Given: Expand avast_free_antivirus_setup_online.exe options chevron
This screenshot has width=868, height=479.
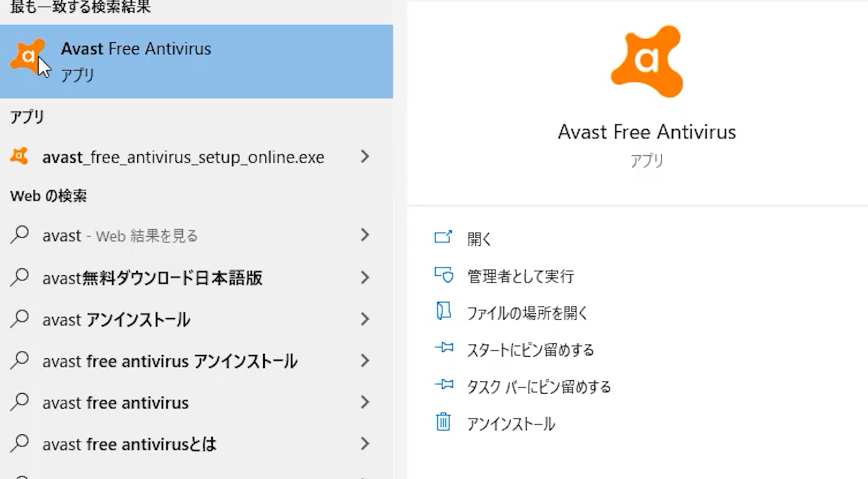Looking at the screenshot, I should (365, 156).
